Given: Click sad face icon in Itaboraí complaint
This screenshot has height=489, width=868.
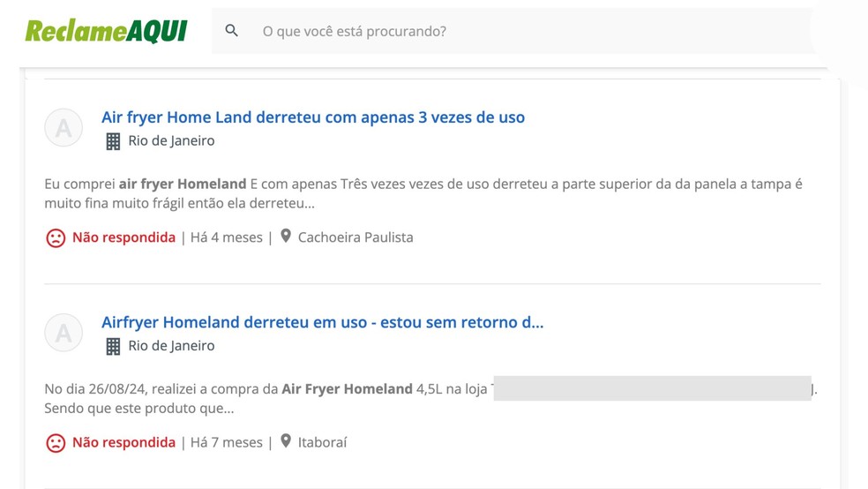Looking at the screenshot, I should point(56,443).
